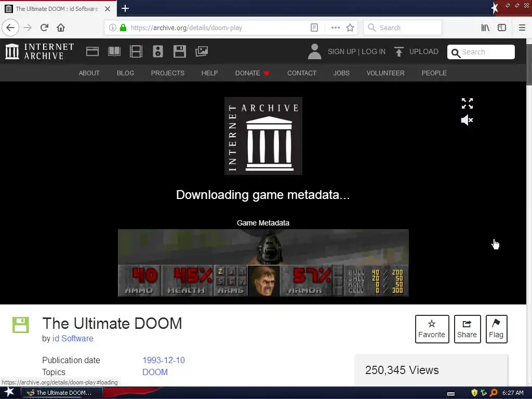Show site information via the info icon
The height and width of the screenshot is (399, 532).
(113, 28)
